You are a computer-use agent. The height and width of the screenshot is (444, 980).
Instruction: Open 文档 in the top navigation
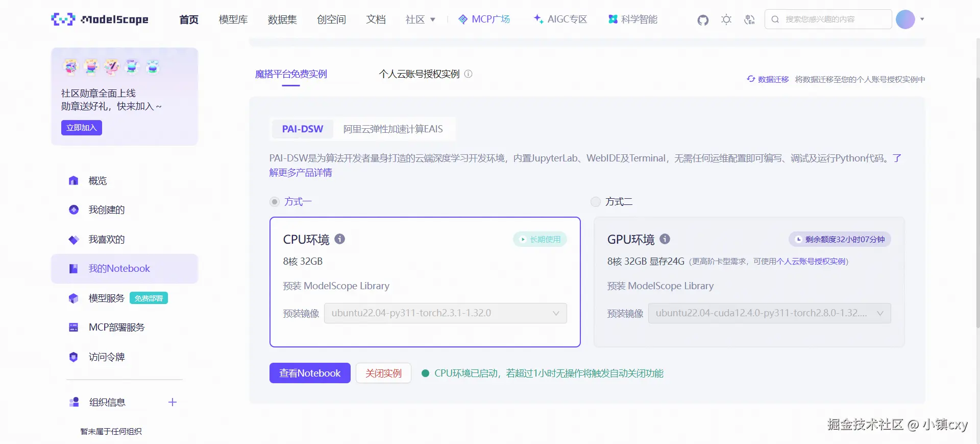pos(376,19)
